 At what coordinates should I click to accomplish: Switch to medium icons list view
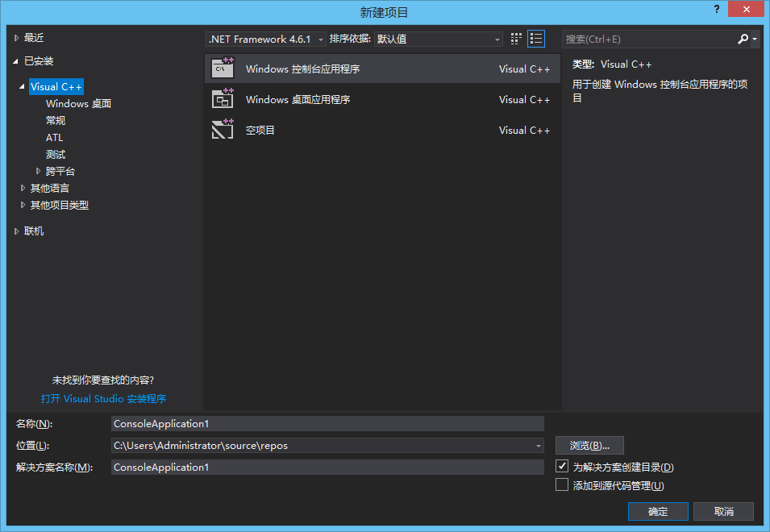(x=535, y=39)
